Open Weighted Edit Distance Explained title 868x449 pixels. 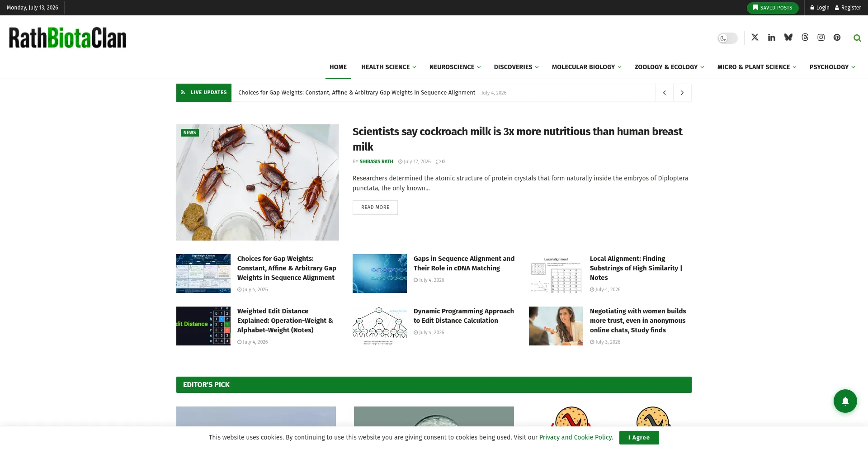point(285,321)
